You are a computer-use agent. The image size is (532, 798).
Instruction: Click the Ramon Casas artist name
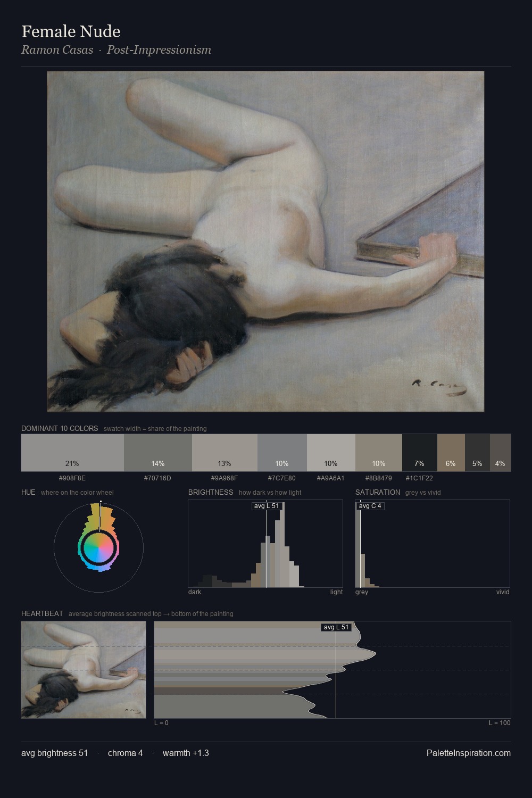point(57,50)
